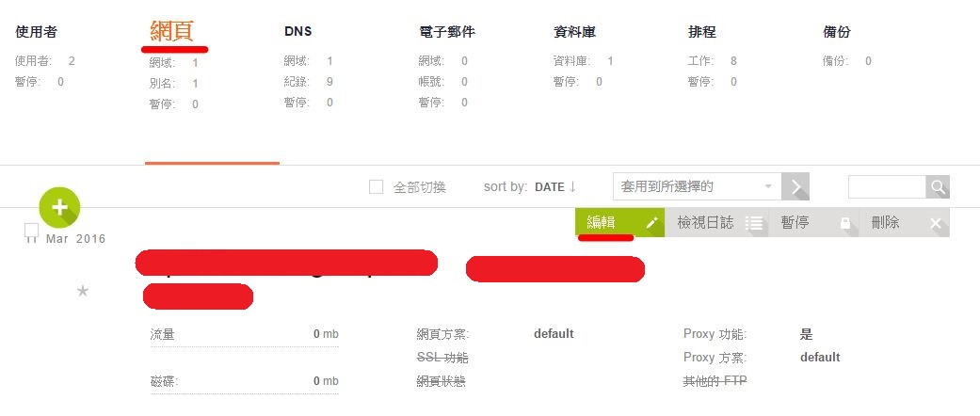980x416 pixels.
Task: Click the arrow button beside bulk action
Action: [x=795, y=186]
